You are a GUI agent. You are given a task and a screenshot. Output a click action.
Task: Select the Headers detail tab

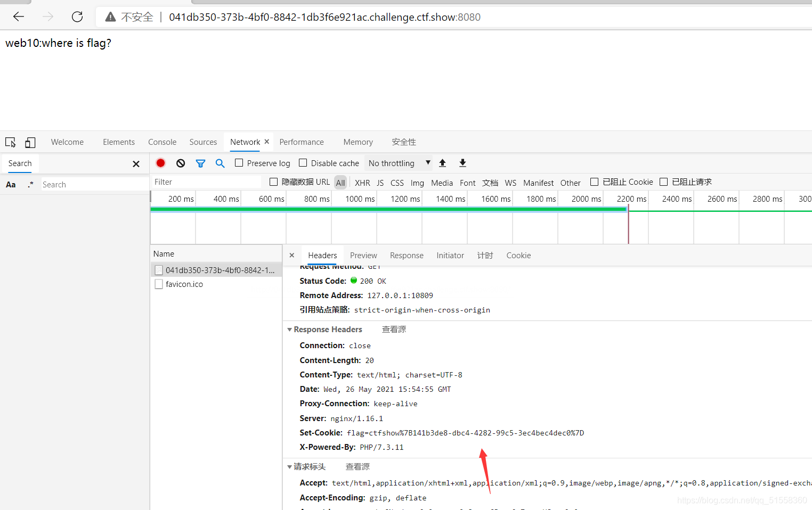pos(322,256)
